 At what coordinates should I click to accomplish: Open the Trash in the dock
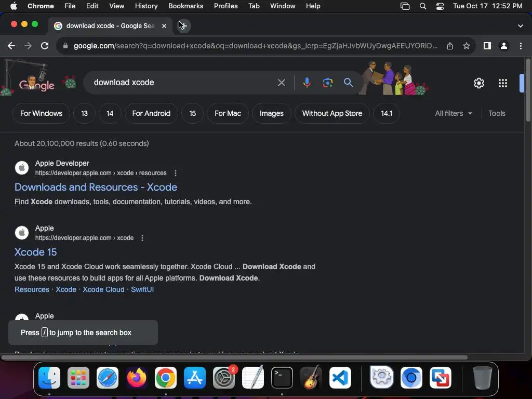click(x=483, y=378)
